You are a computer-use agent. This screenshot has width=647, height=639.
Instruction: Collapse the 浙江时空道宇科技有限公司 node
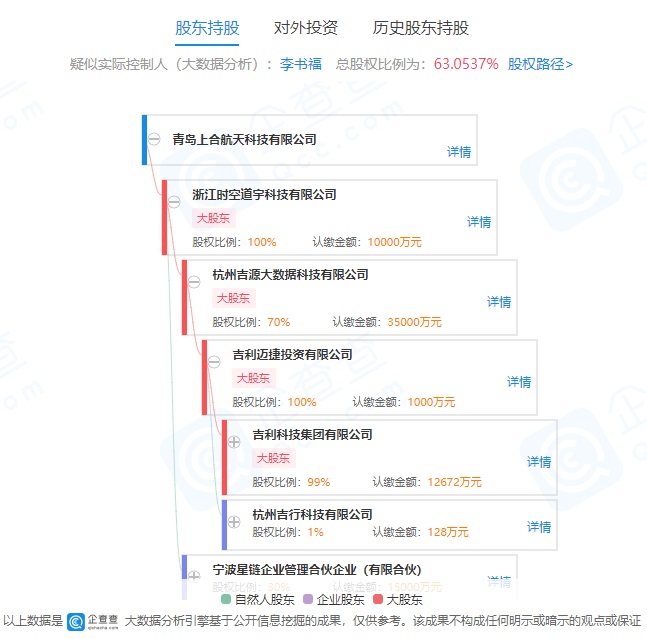(174, 202)
